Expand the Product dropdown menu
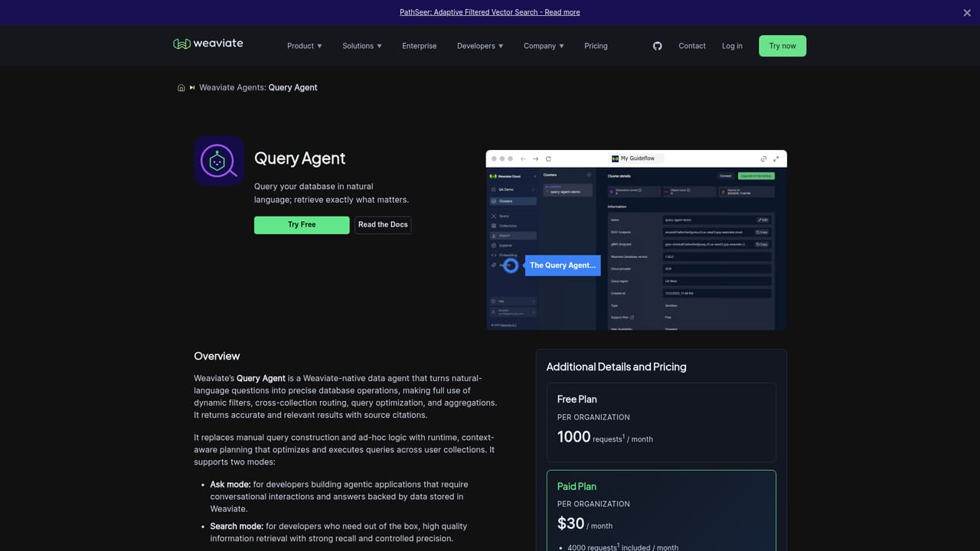The width and height of the screenshot is (980, 551). 305,46
